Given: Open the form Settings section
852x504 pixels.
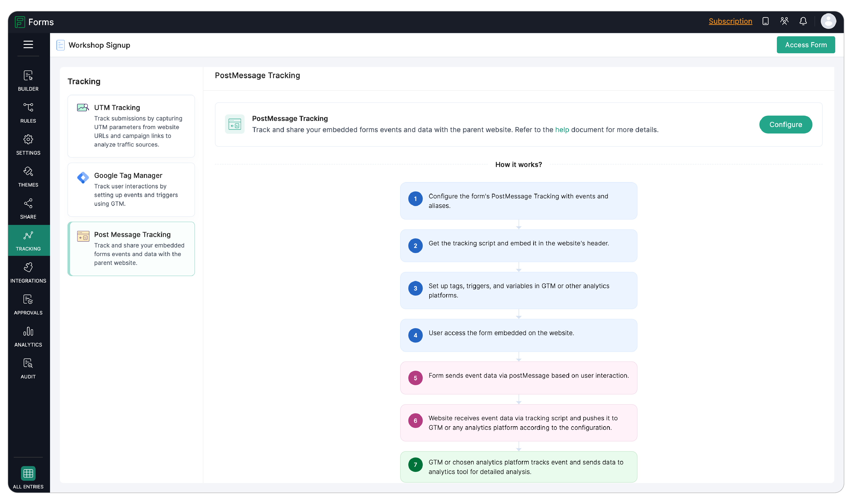Looking at the screenshot, I should point(28,145).
